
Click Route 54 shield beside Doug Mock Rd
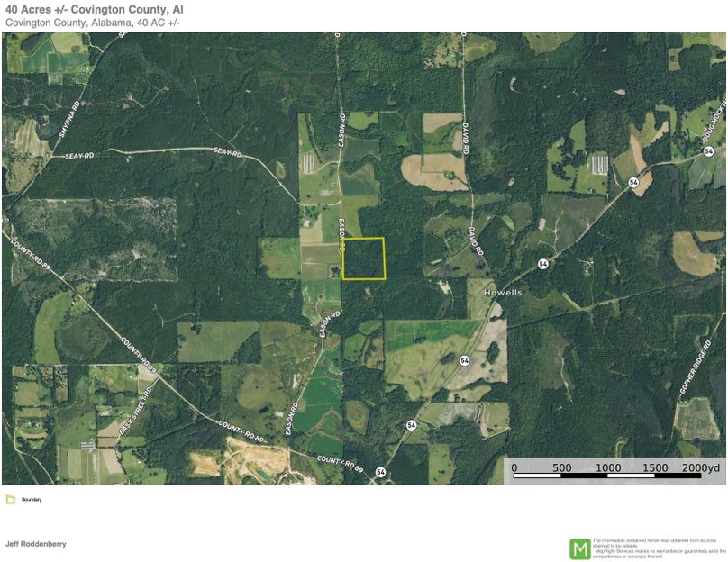(x=634, y=182)
